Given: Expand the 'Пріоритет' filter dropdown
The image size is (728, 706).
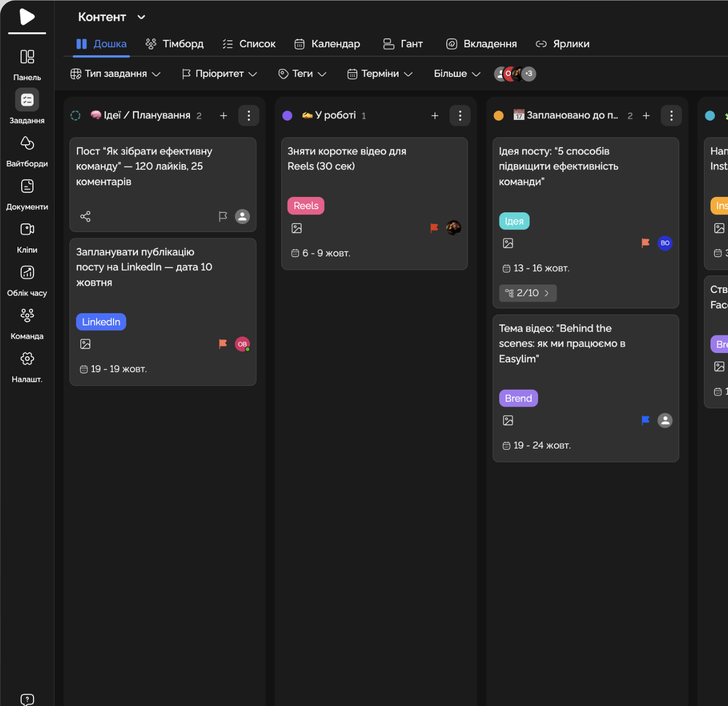Looking at the screenshot, I should click(219, 74).
